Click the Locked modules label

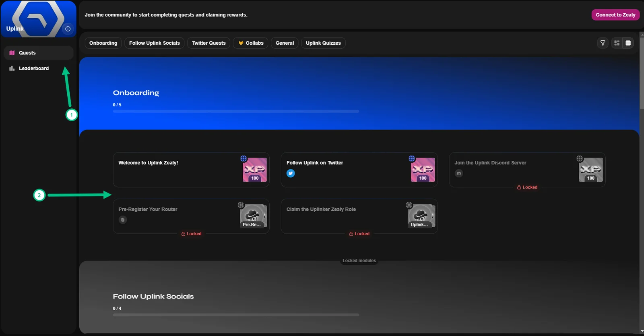(359, 261)
